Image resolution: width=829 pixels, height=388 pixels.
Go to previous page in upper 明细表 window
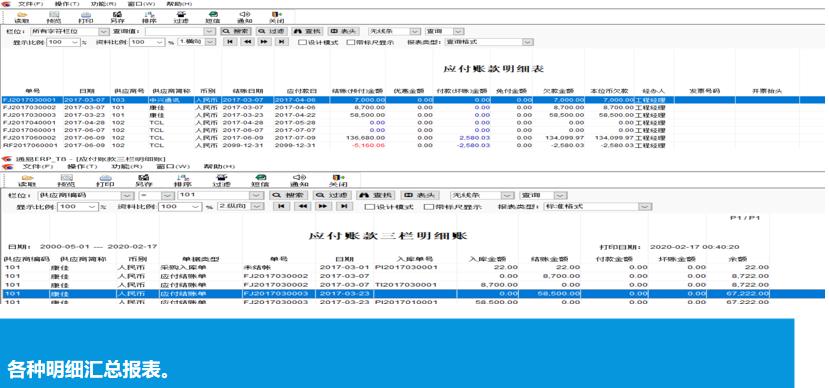point(247,42)
